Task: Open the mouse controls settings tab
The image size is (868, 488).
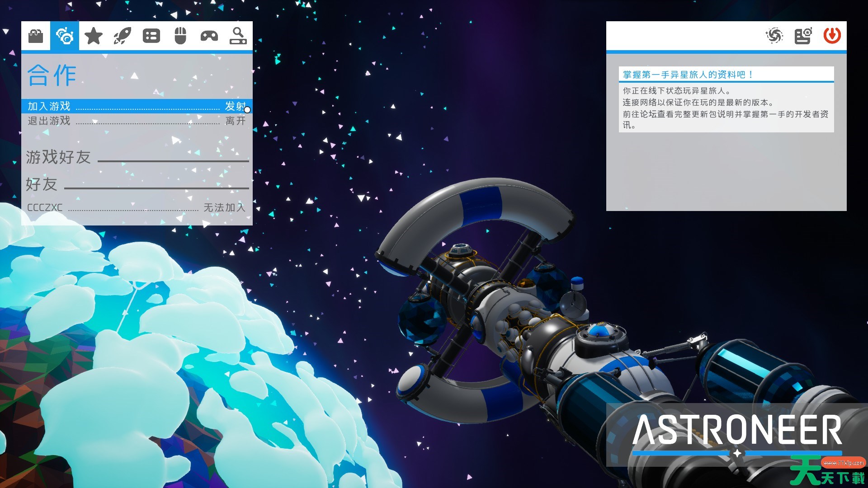Action: [x=180, y=36]
